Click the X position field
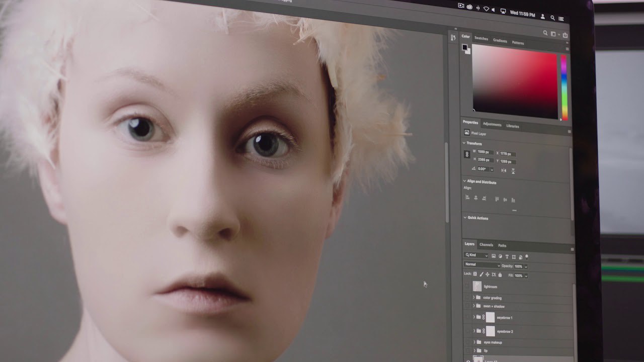Screen dimensions: 644x362 (508, 153)
